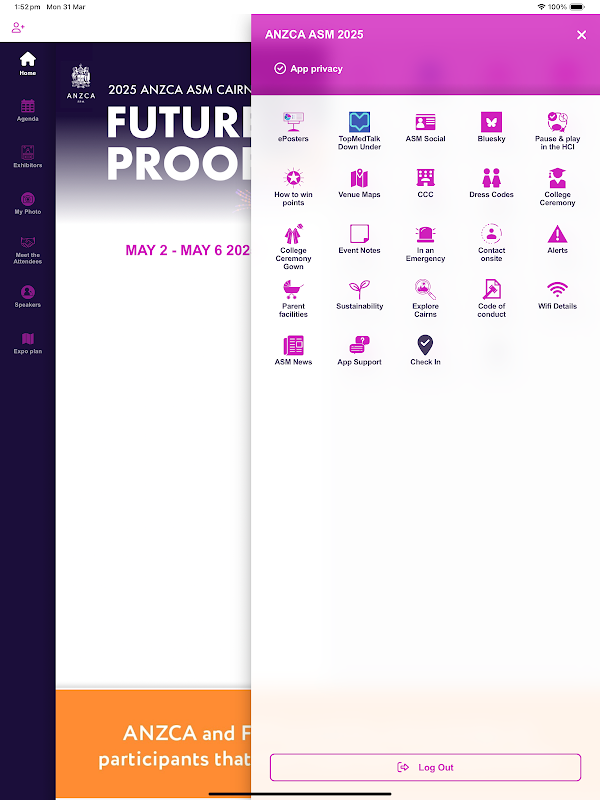Open the Venue Maps icon
This screenshot has width=600, height=800.
pos(359,178)
